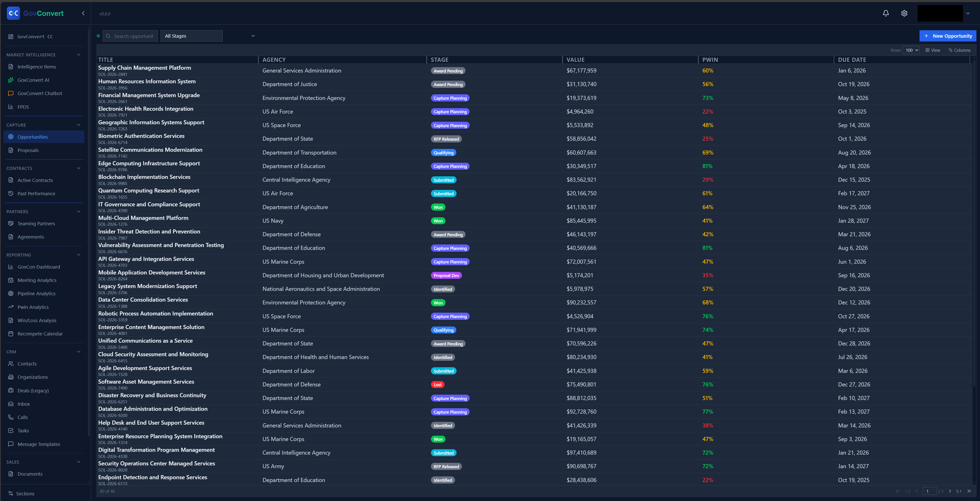The image size is (980, 501).
Task: Open GovConvert Chatbot in sidebar
Action: pos(39,93)
